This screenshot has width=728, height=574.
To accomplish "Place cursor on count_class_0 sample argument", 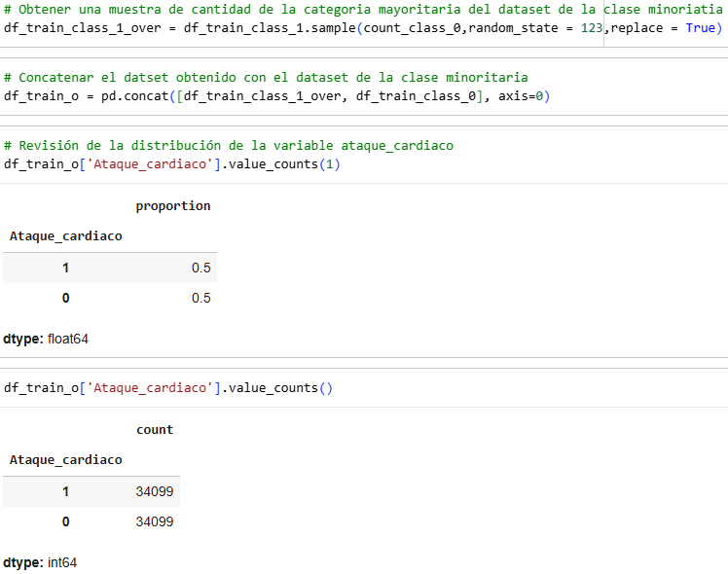I will (412, 28).
